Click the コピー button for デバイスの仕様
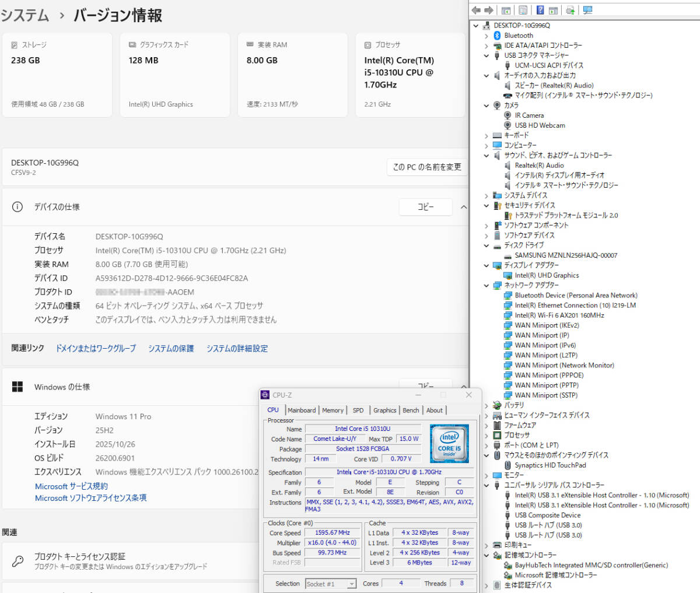Viewport: 700px width, 593px height. point(426,207)
